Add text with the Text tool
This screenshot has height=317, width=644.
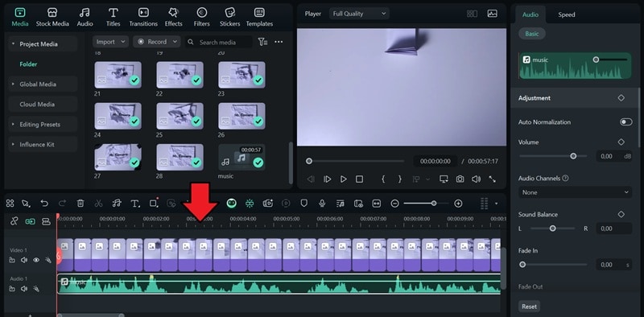pyautogui.click(x=134, y=204)
